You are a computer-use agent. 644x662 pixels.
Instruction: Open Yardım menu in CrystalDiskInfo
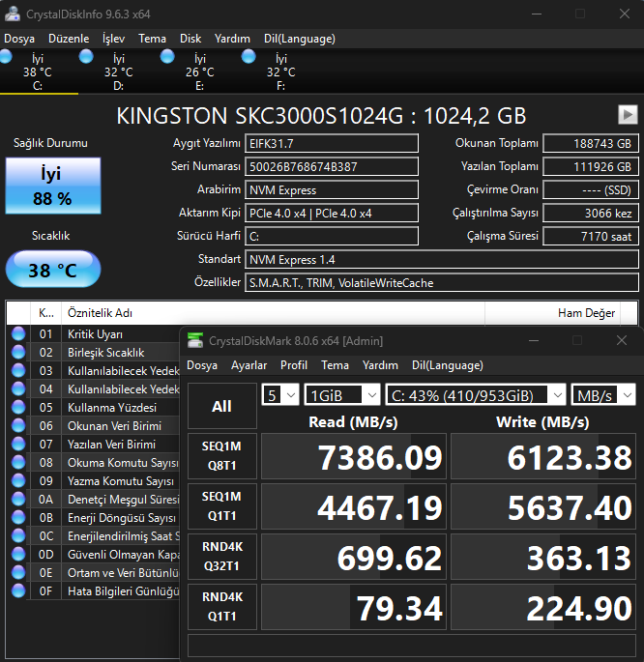[x=232, y=39]
